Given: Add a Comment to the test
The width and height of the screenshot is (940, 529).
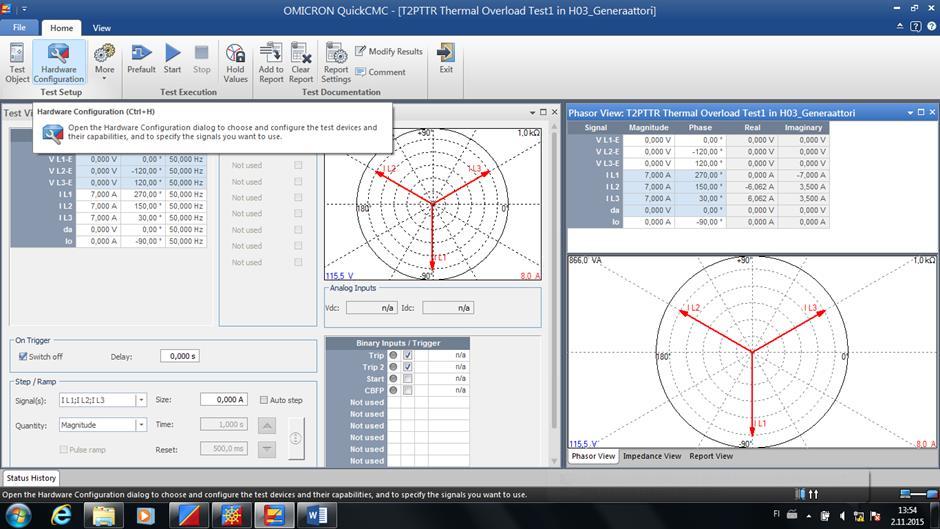Looking at the screenshot, I should coord(381,72).
